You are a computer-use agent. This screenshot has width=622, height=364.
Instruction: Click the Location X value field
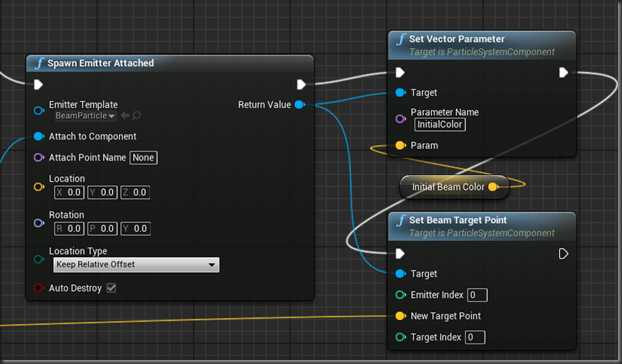pos(69,193)
